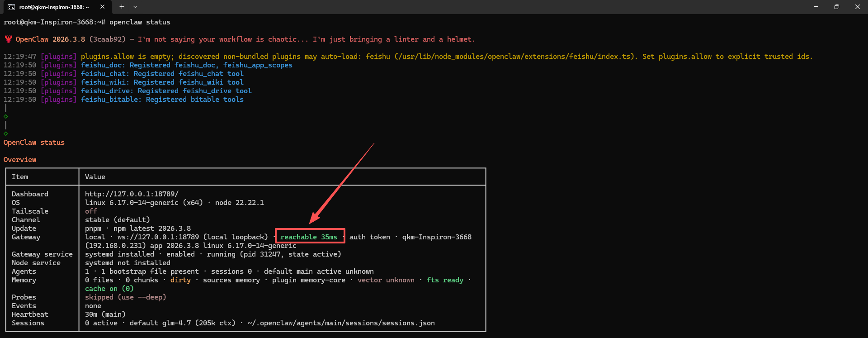The image size is (868, 338).
Task: Click the 'auth token' text
Action: (370, 237)
